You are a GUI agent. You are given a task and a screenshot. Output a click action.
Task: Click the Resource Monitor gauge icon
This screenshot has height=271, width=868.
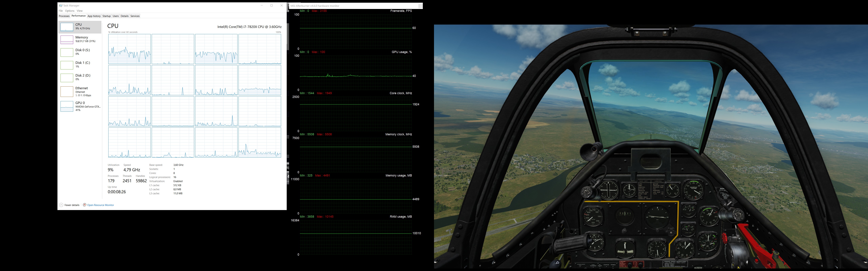(85, 205)
